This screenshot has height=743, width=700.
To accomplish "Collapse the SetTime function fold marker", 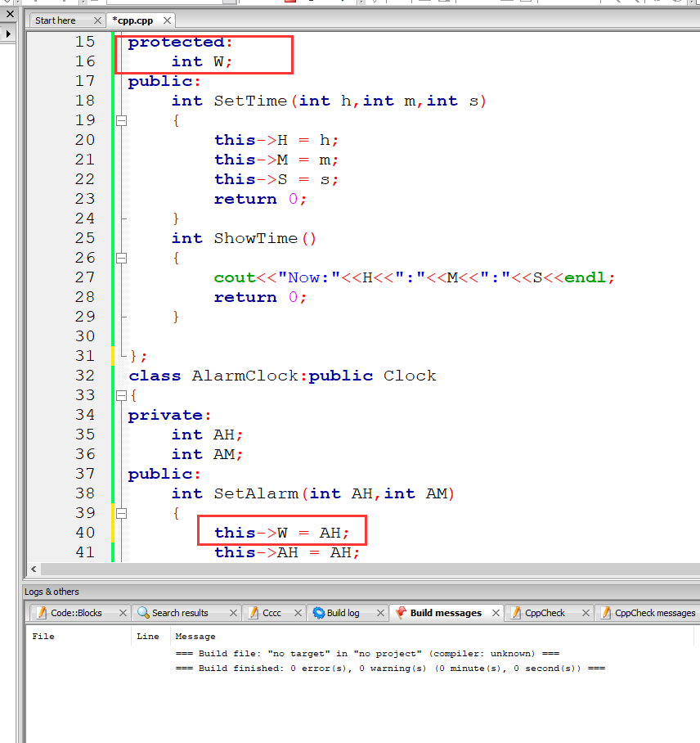I will (122, 120).
